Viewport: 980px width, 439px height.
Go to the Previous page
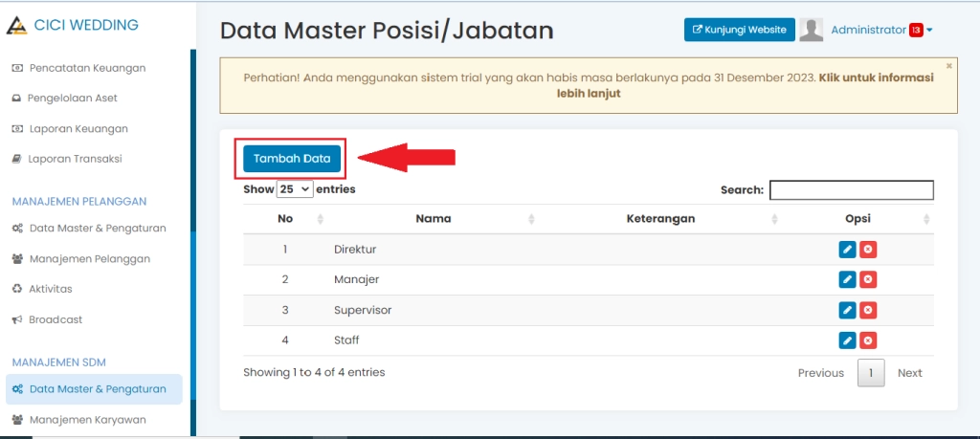click(x=820, y=373)
